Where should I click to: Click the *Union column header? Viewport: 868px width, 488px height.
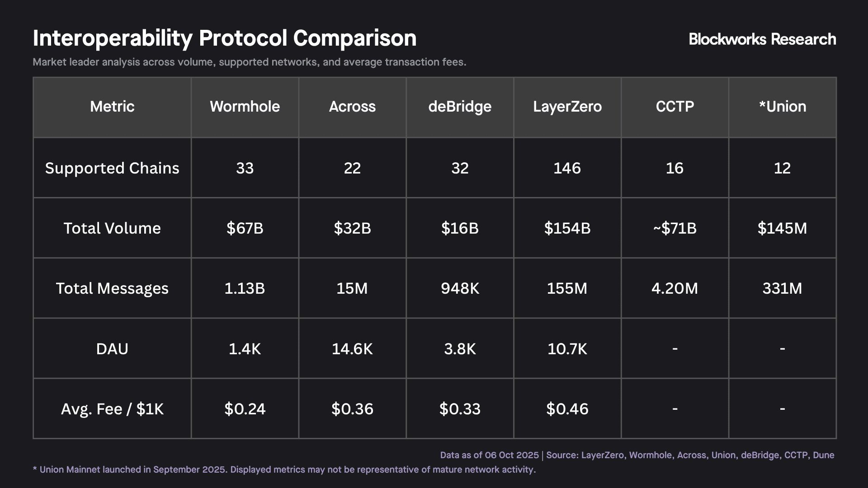(x=782, y=107)
